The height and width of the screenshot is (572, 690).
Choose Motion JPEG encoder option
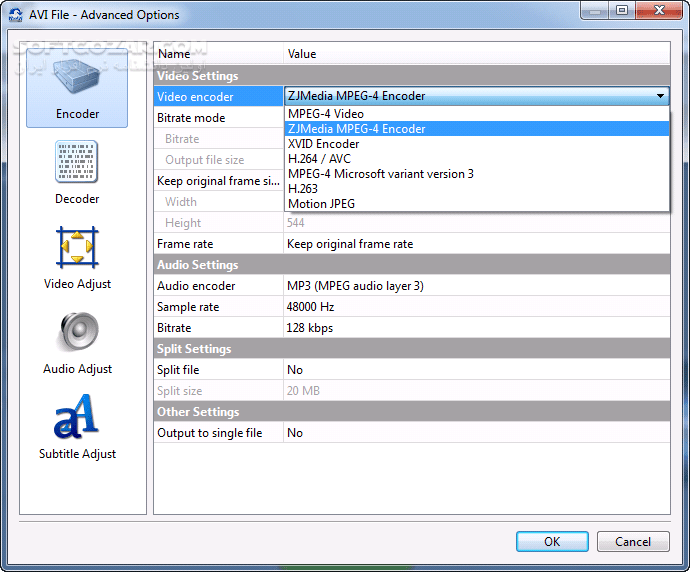477,204
